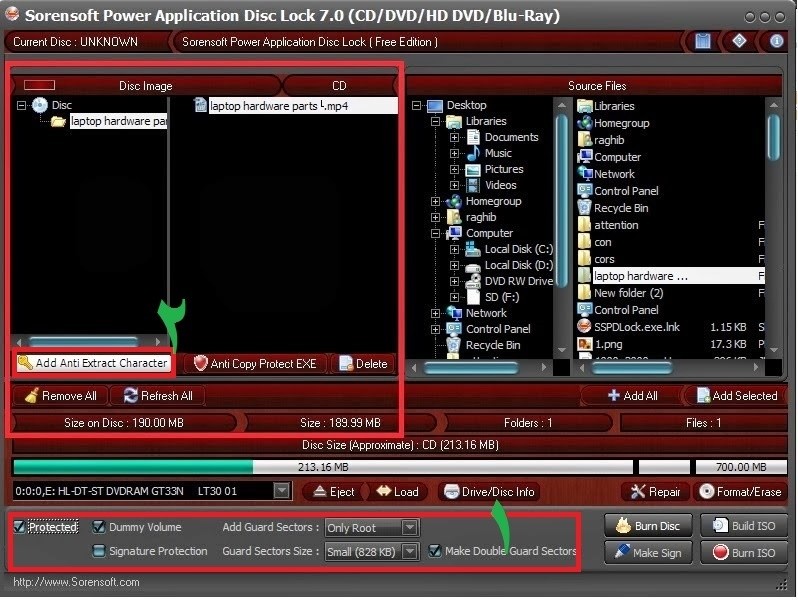Enable Signature Protection checkbox

click(x=99, y=551)
